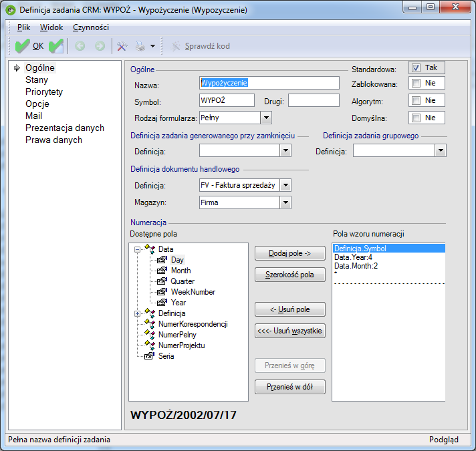Click the forward navigation arrow icon
This screenshot has width=476, height=451.
pyautogui.click(x=100, y=46)
